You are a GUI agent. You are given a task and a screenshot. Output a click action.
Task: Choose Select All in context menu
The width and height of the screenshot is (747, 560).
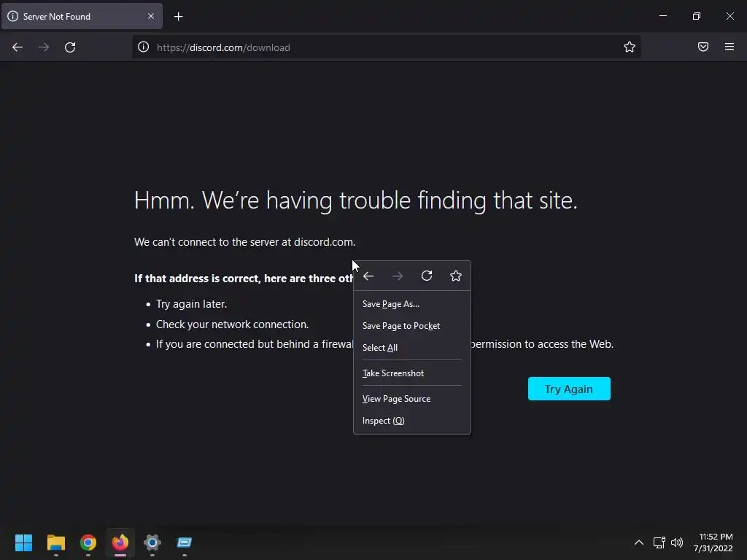coord(412,348)
